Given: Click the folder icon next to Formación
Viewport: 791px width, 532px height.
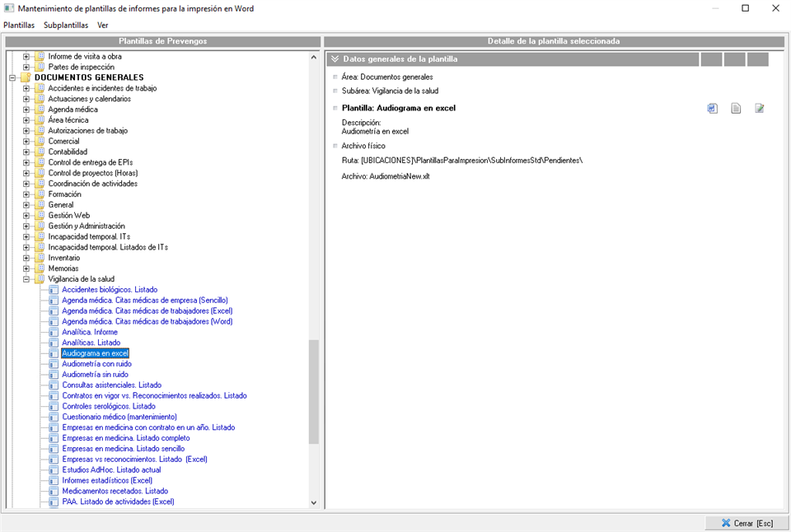Looking at the screenshot, I should coord(40,194).
